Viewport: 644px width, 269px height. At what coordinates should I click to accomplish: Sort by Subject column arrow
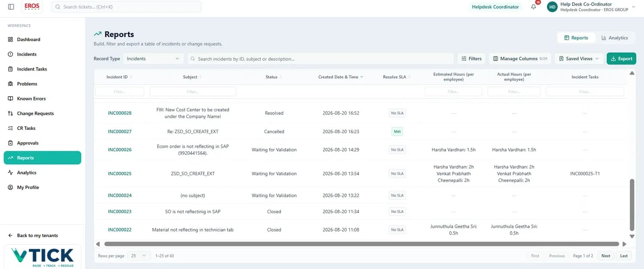(x=200, y=77)
